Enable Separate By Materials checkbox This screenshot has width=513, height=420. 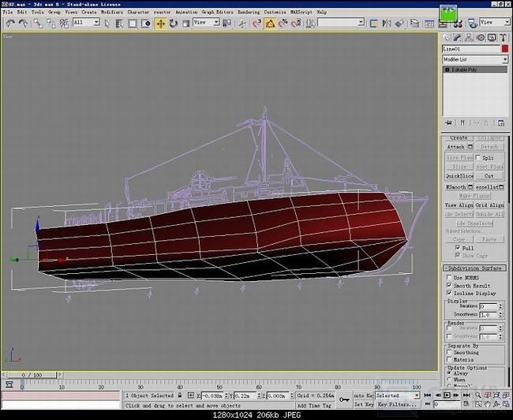tap(449, 359)
